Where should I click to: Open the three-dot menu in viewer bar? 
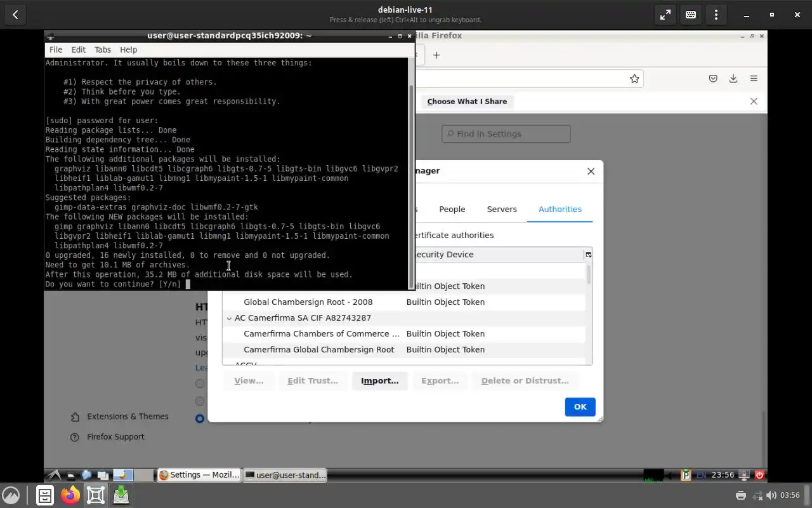pos(716,15)
